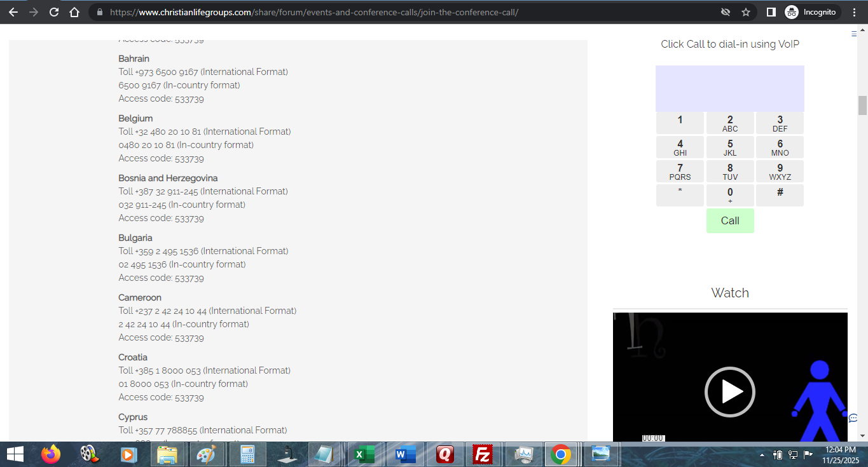Open the Chrome three-dot menu
This screenshot has width=868, height=467.
coord(853,12)
